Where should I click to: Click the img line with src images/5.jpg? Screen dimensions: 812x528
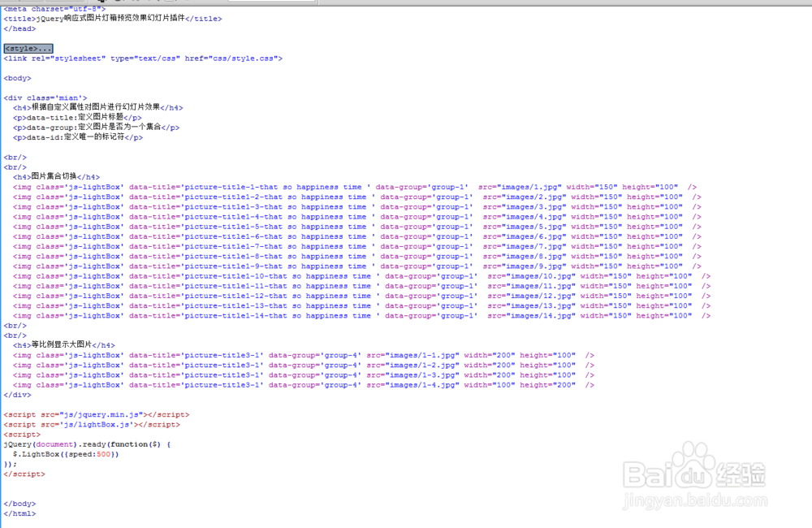point(357,226)
